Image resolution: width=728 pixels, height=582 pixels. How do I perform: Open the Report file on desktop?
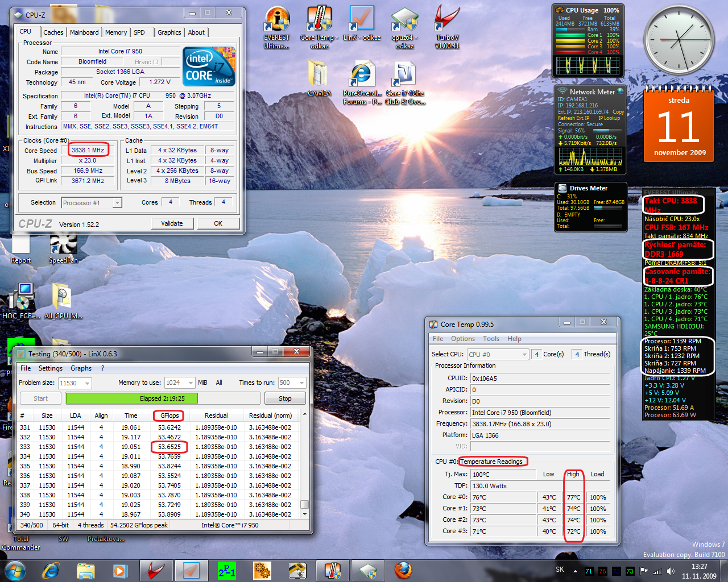click(20, 248)
